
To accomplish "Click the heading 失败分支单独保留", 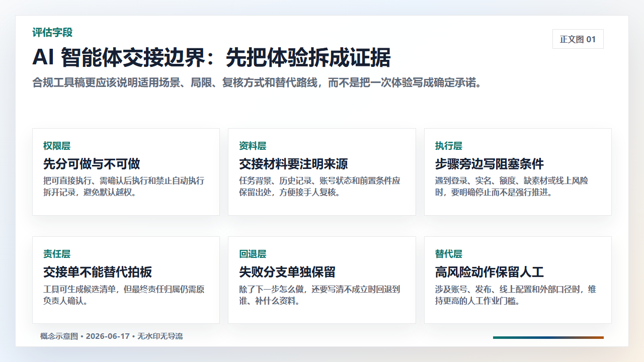I will click(287, 273).
